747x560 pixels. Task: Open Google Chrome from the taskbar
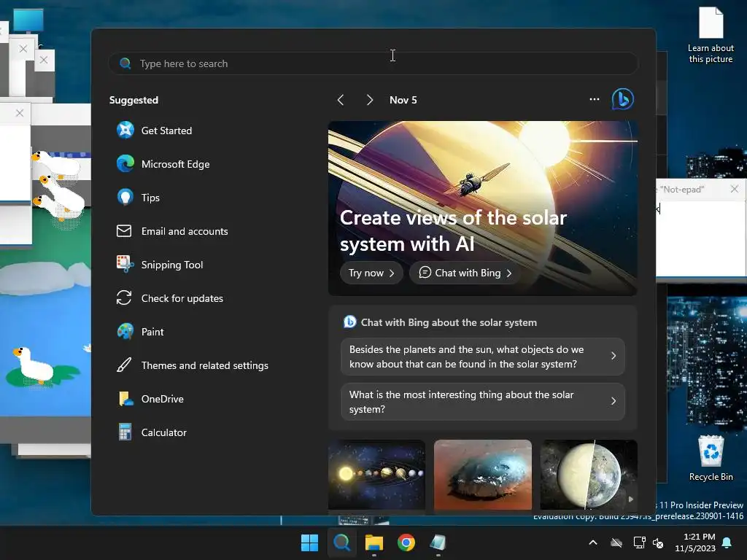(x=406, y=542)
